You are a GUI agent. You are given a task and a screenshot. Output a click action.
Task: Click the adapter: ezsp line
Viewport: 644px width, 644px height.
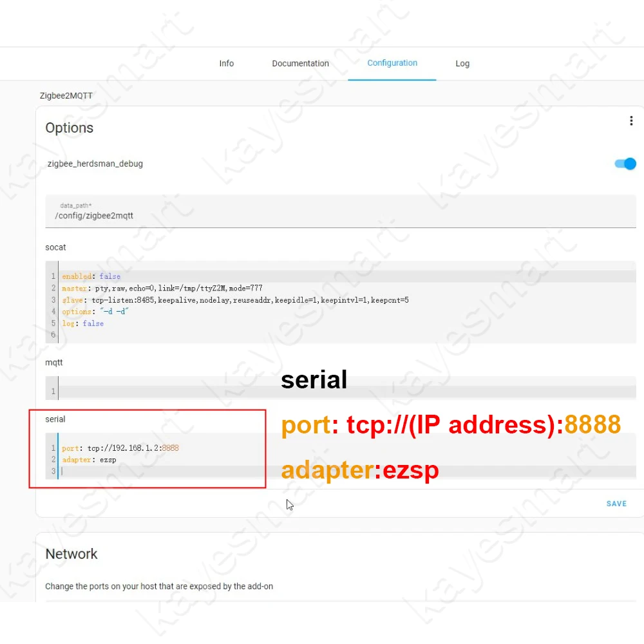pos(89,460)
